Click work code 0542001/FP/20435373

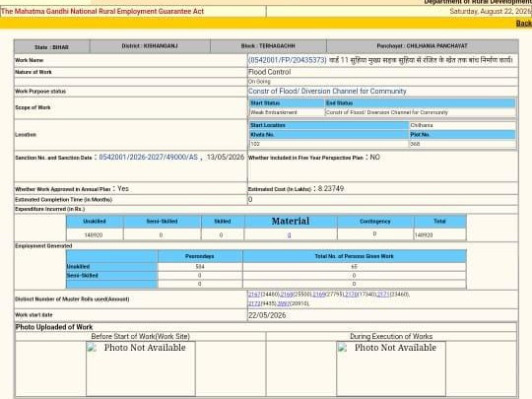coord(288,60)
